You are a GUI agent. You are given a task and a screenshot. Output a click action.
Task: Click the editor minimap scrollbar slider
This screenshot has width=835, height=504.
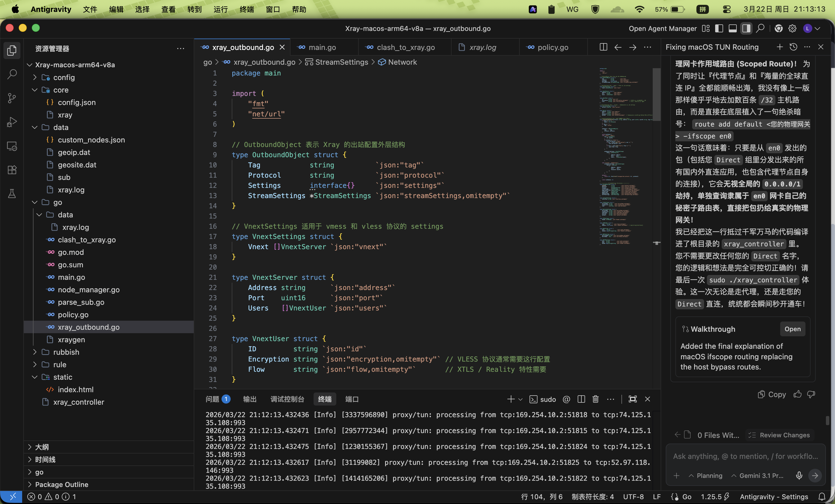tap(656, 94)
